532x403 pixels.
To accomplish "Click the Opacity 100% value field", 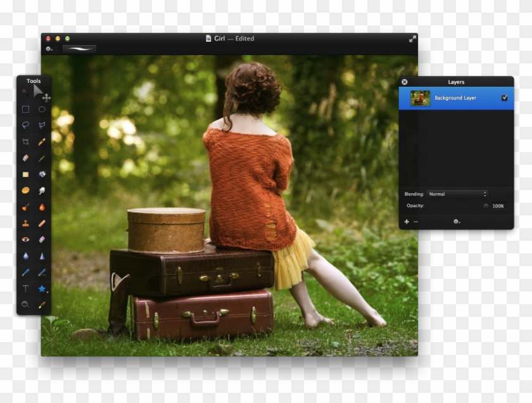I will (498, 206).
